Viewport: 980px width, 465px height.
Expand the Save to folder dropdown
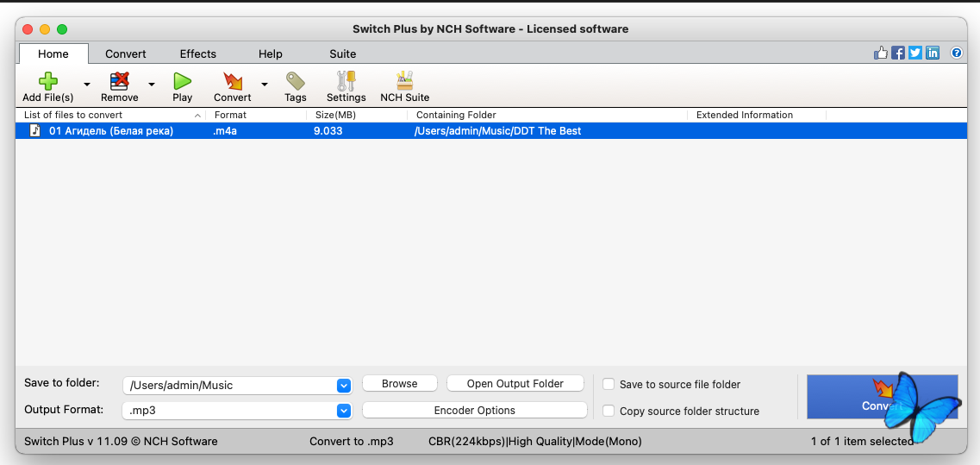point(344,386)
